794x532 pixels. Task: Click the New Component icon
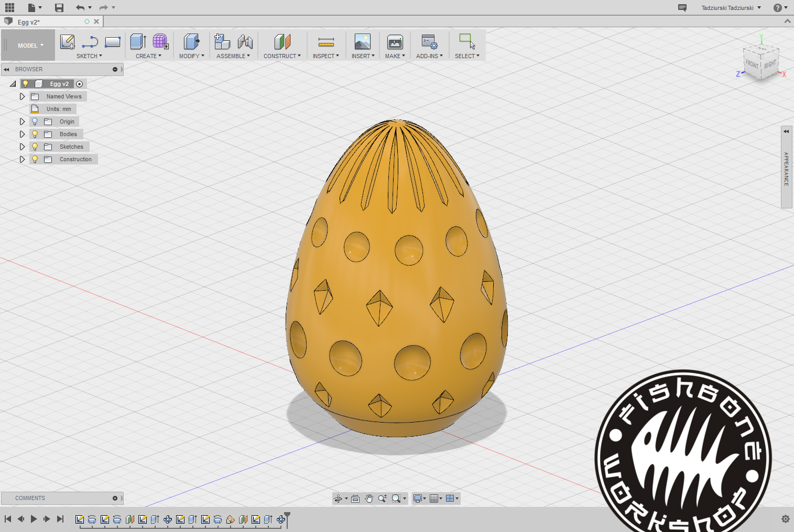222,42
